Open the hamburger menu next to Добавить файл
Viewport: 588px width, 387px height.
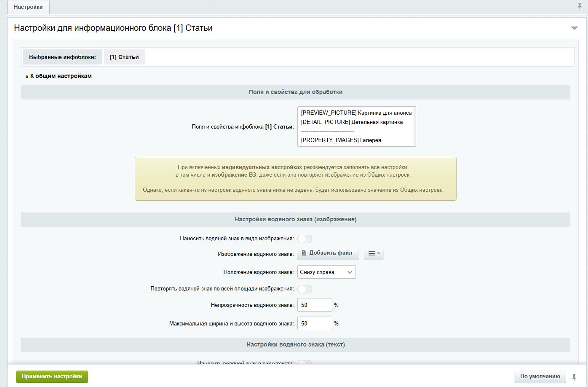tap(373, 253)
